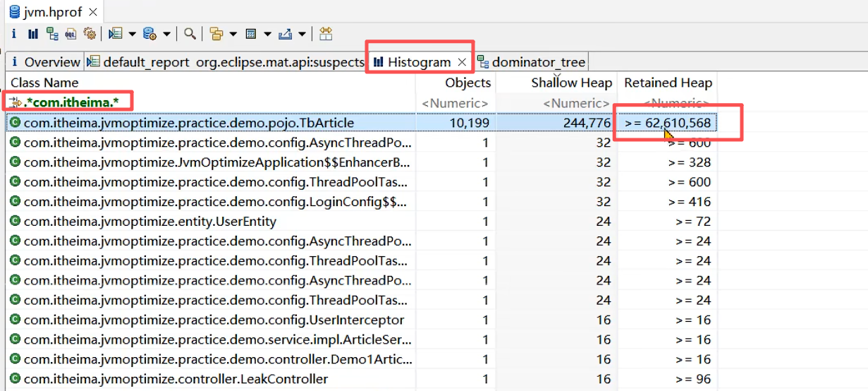
Task: Click the class icon of the UserEntity row
Action: tap(15, 222)
